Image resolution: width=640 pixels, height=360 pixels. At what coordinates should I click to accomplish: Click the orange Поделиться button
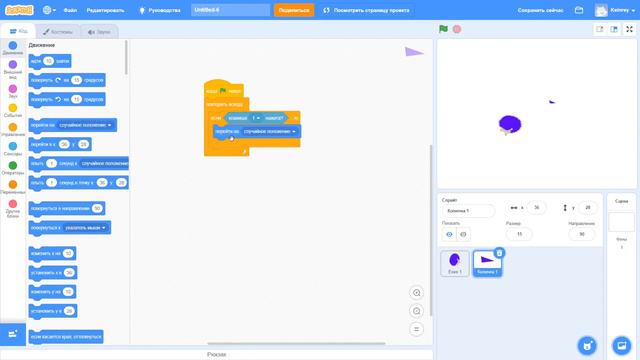click(294, 10)
